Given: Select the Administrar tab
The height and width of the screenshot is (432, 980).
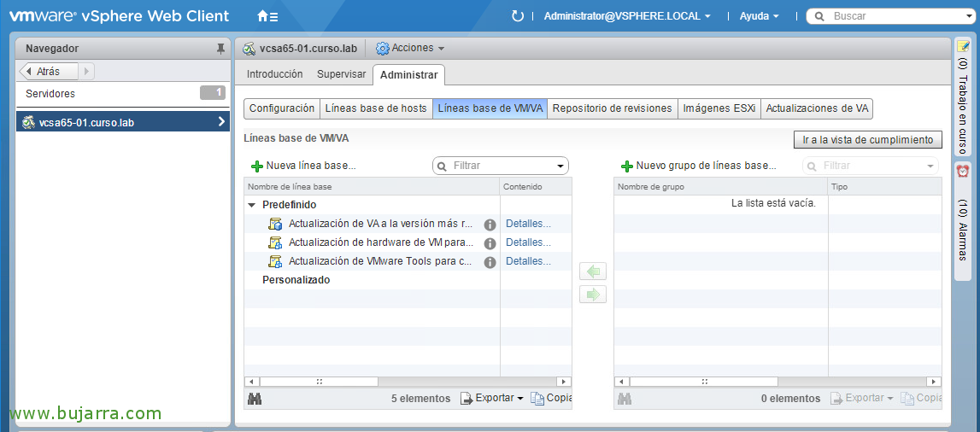Looking at the screenshot, I should tap(408, 75).
